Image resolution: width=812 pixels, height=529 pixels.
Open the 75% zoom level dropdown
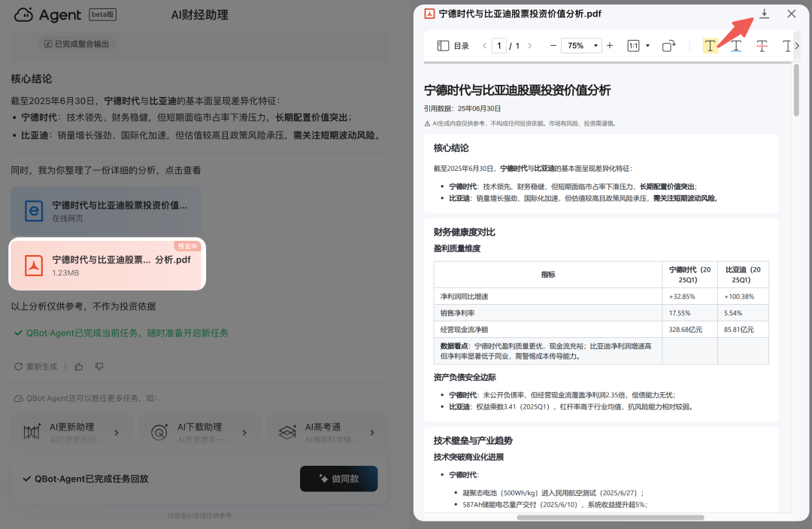coord(581,46)
